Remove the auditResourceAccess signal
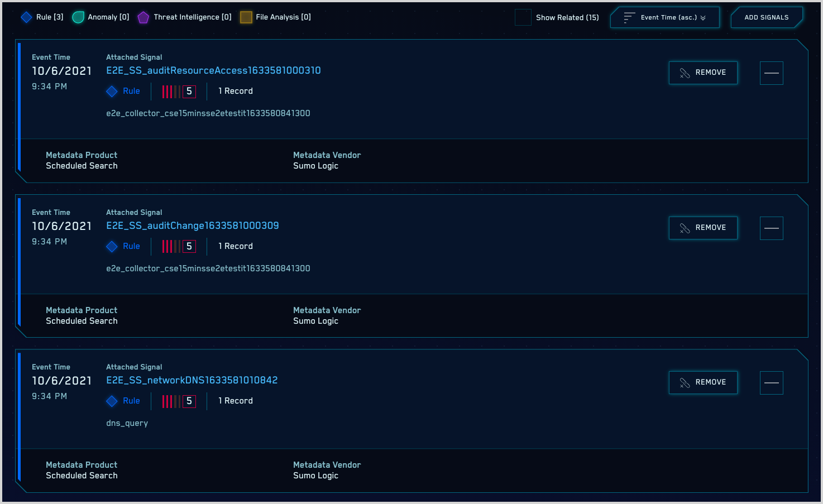 (x=703, y=73)
